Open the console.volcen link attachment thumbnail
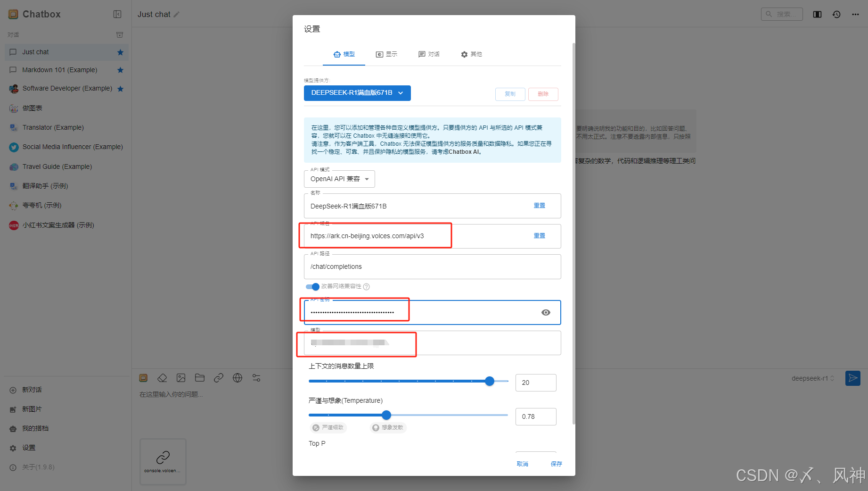Screen dimensions: 868x491 [163, 462]
